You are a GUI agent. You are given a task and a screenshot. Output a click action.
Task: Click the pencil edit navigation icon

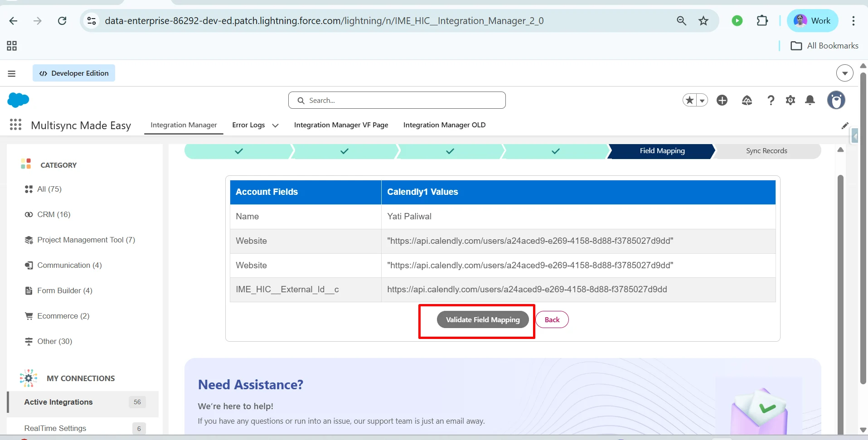click(845, 126)
